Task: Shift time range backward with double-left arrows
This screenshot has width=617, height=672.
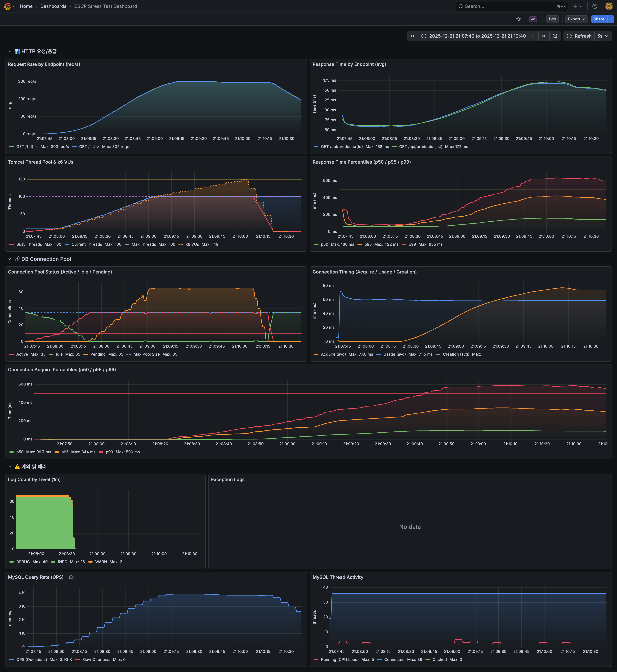Action: pos(413,36)
